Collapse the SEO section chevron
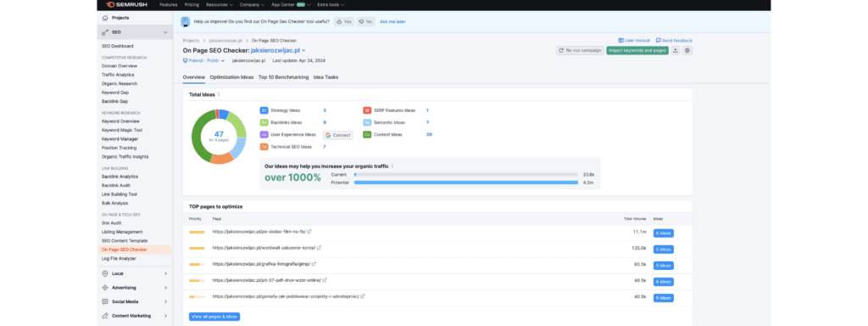 click(x=165, y=32)
